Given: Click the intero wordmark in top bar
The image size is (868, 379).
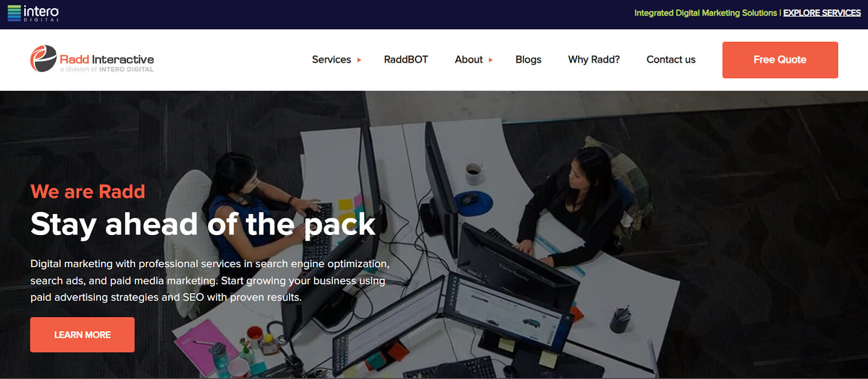Looking at the screenshot, I should (41, 11).
